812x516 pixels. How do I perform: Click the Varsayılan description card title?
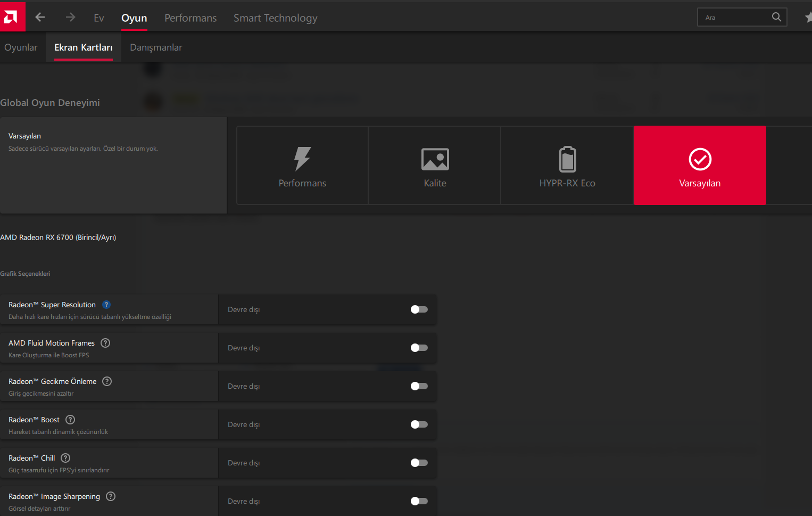(x=24, y=136)
